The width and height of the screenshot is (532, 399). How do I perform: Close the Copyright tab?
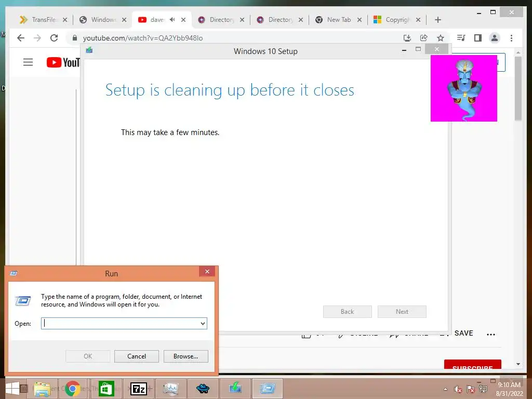point(418,20)
